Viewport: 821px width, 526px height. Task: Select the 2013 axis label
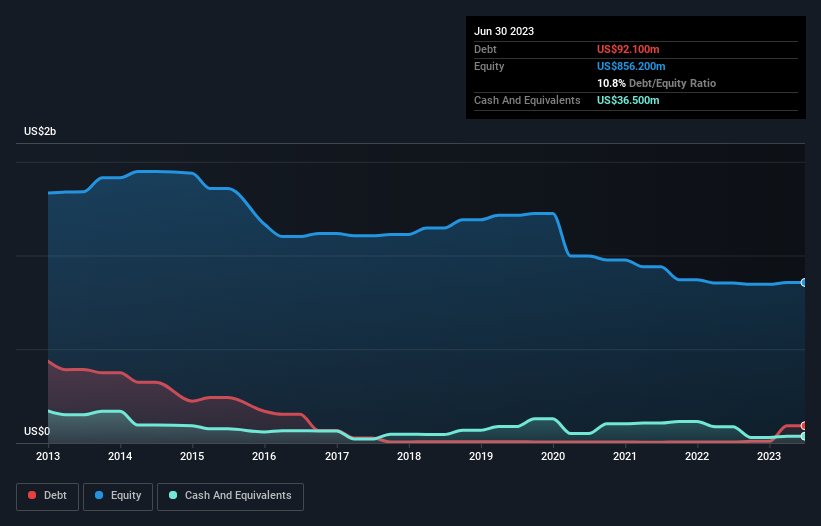click(48, 456)
